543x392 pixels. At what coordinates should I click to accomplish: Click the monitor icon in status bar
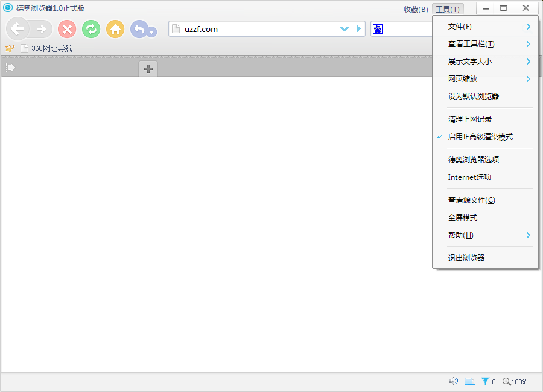469,381
